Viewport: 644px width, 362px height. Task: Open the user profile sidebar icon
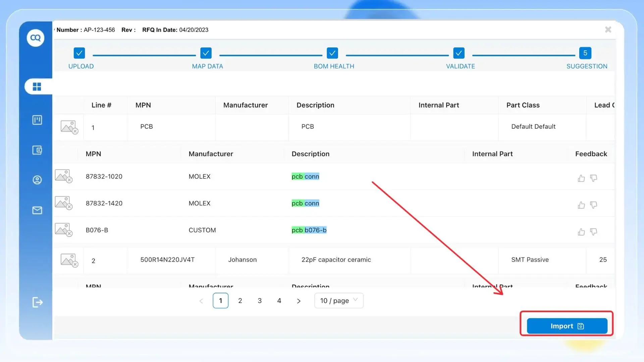(x=37, y=180)
